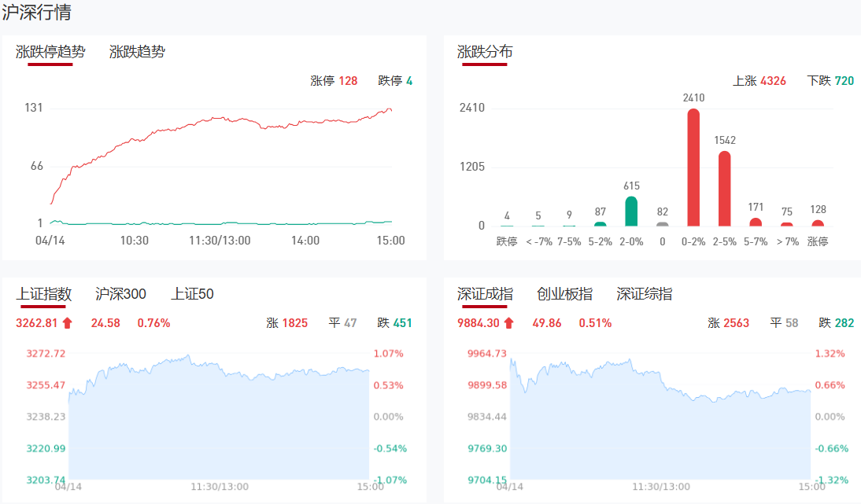The height and width of the screenshot is (504, 861).
Task: Click red up arrow beside 3262.81
Action: pos(68,322)
